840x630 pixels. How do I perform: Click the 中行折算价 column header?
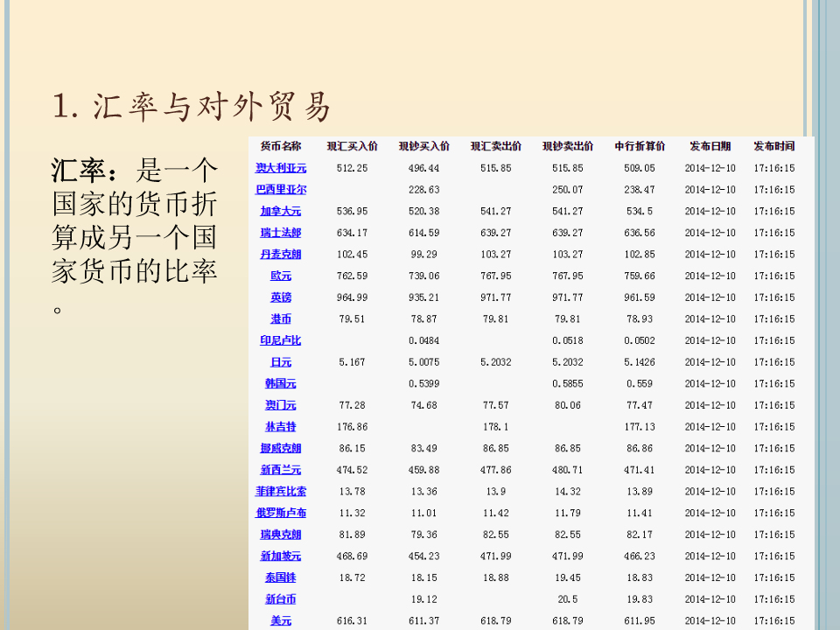pos(640,146)
